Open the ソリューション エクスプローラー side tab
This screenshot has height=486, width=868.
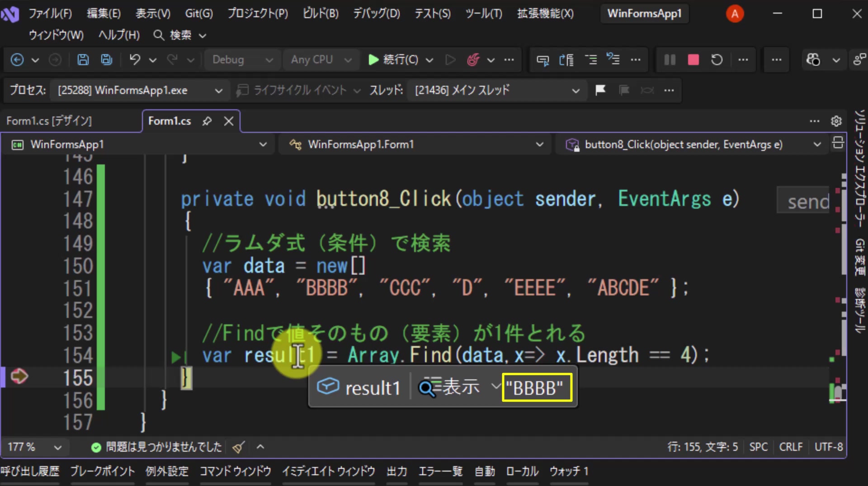click(x=859, y=168)
